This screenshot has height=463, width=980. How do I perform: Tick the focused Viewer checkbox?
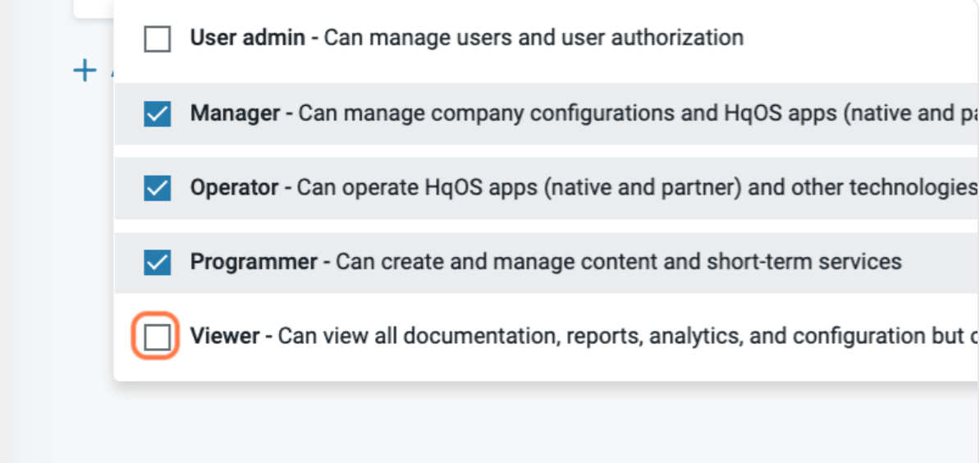click(x=157, y=337)
